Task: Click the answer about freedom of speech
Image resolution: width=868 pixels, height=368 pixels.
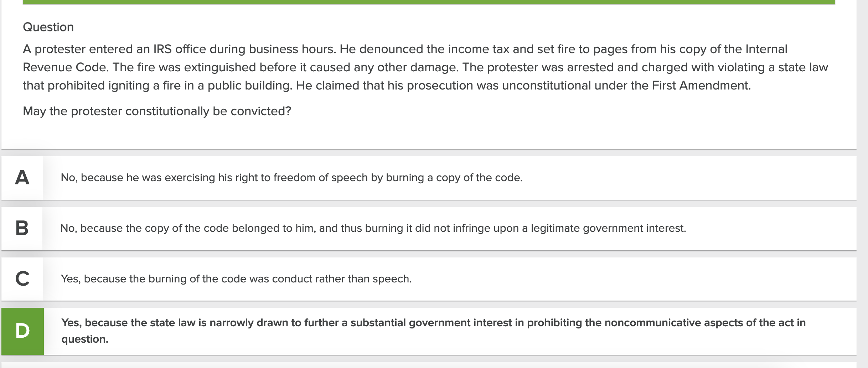Action: 291,177
